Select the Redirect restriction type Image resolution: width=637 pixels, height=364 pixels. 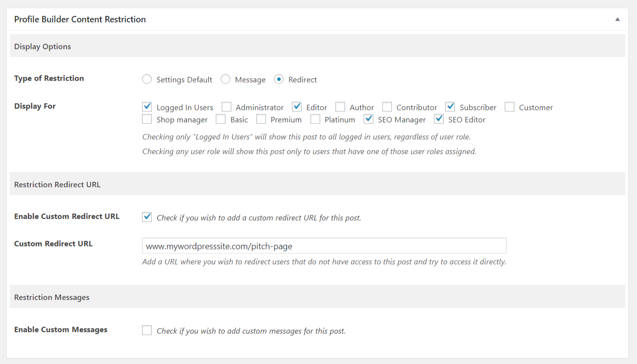coord(279,79)
